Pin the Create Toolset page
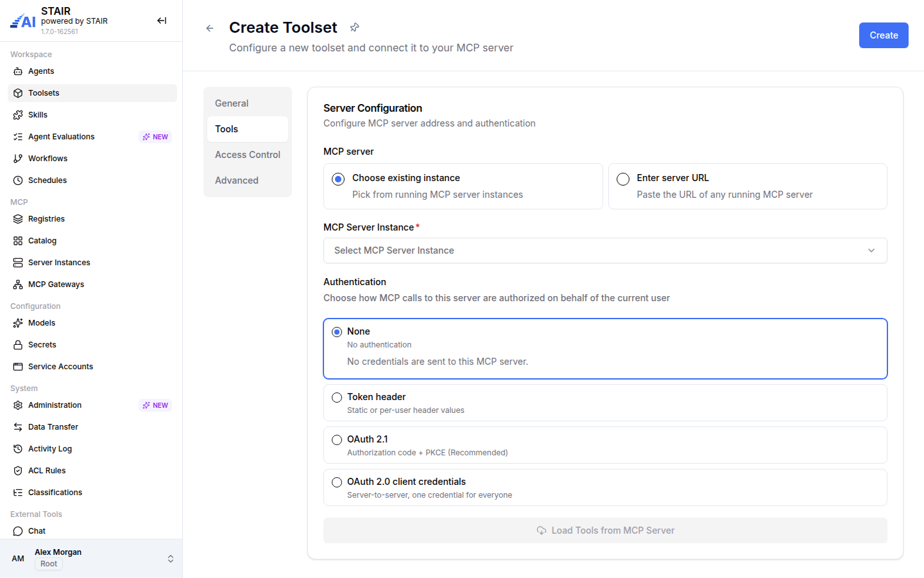This screenshot has height=578, width=924. [354, 27]
